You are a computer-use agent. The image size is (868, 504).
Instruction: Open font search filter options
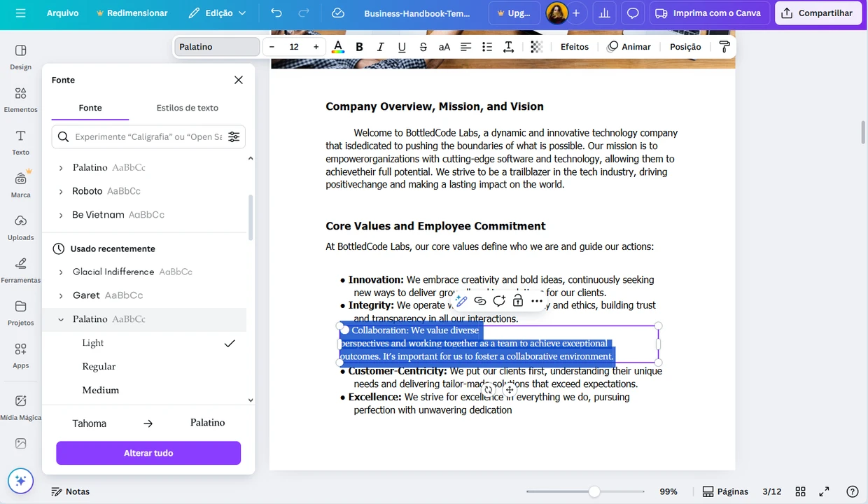point(234,136)
